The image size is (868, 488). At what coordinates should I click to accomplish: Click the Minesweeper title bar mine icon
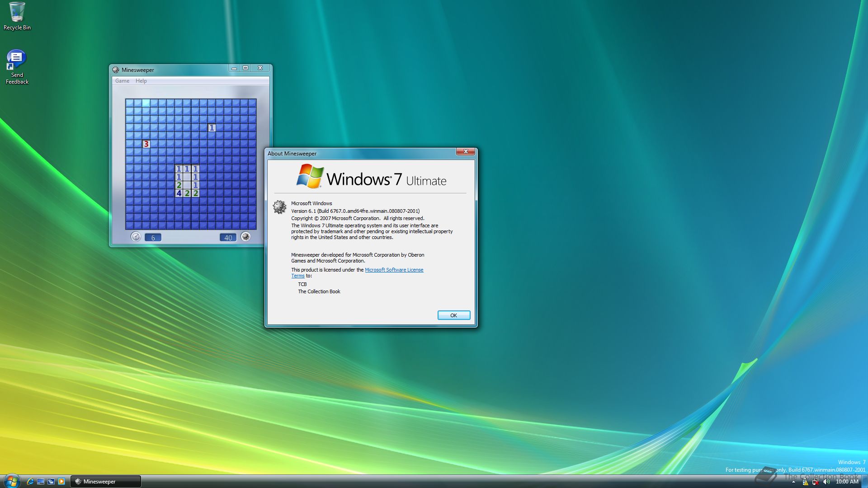(116, 70)
